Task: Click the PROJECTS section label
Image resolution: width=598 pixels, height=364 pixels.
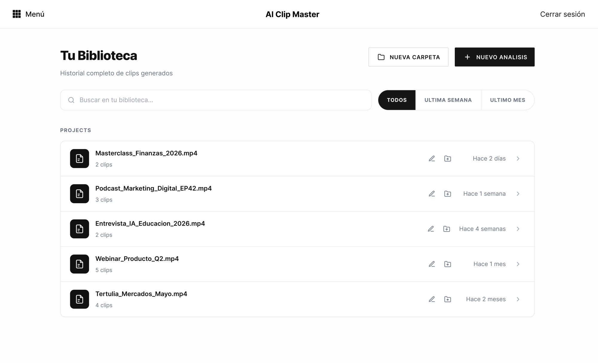Action: tap(76, 130)
